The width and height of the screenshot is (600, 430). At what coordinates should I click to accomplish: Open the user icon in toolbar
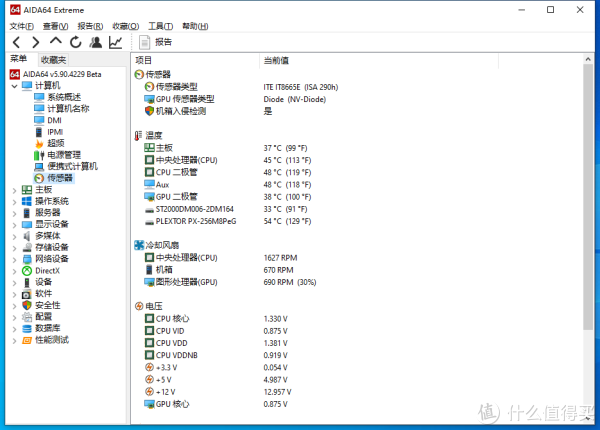pos(96,42)
